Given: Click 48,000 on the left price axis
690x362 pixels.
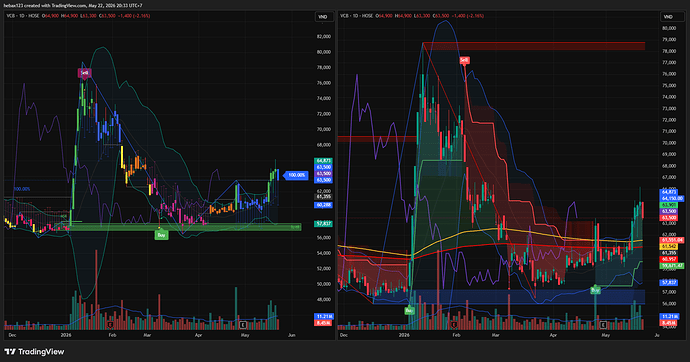Looking at the screenshot, I should coord(323,300).
